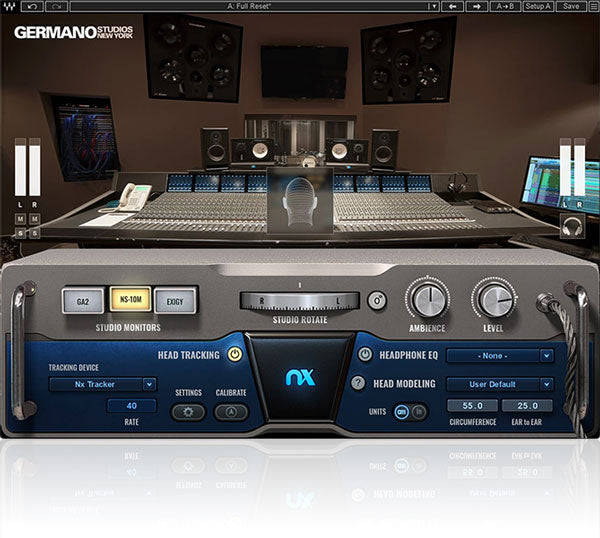Select the NS-10M studio monitors

coord(130,299)
